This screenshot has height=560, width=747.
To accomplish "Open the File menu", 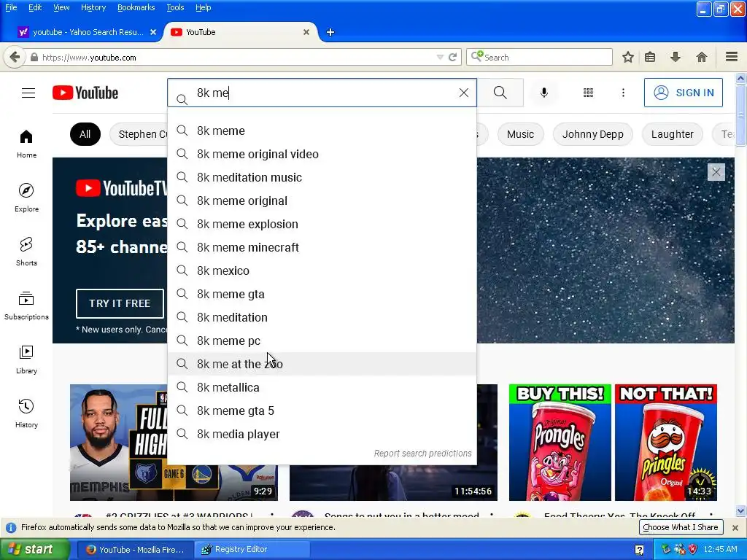I will click(x=11, y=7).
